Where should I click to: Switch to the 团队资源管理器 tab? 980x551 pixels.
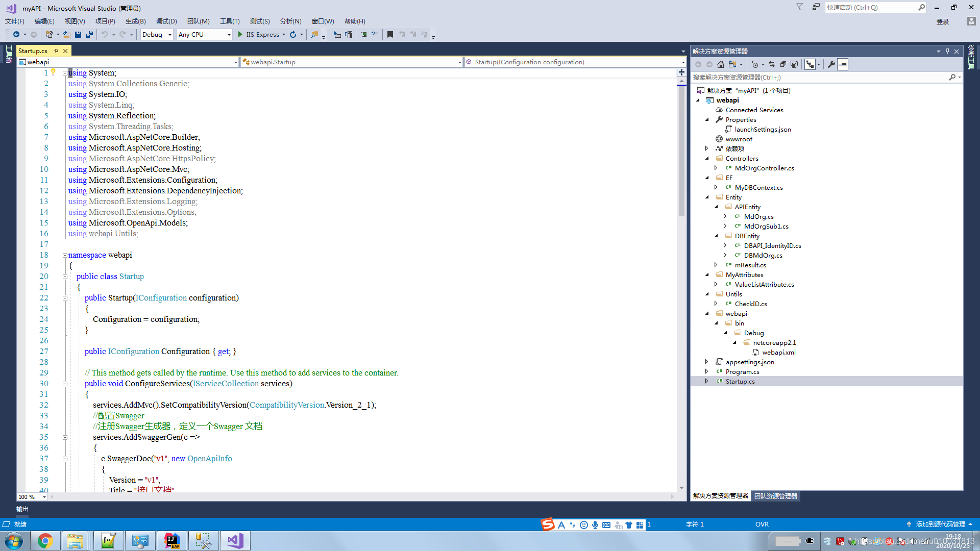pyautogui.click(x=775, y=495)
